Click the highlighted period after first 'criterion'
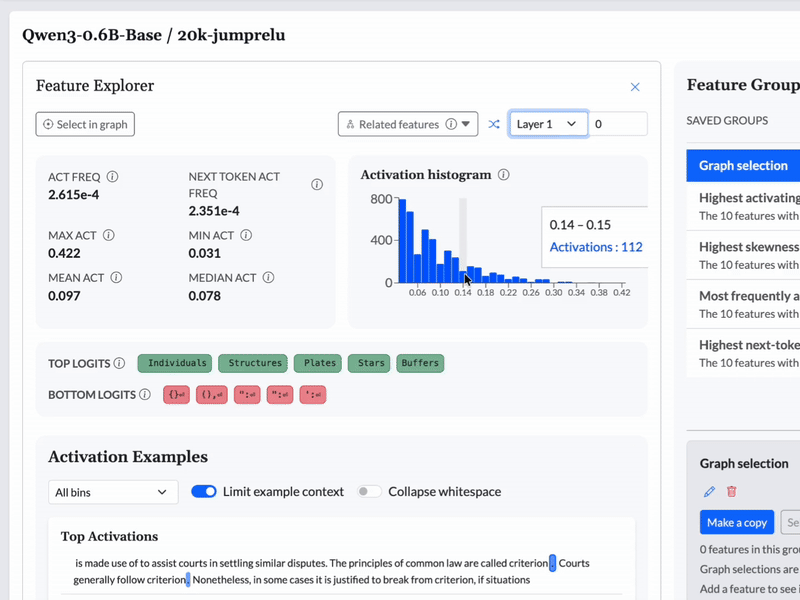This screenshot has height=600, width=800. [x=552, y=563]
